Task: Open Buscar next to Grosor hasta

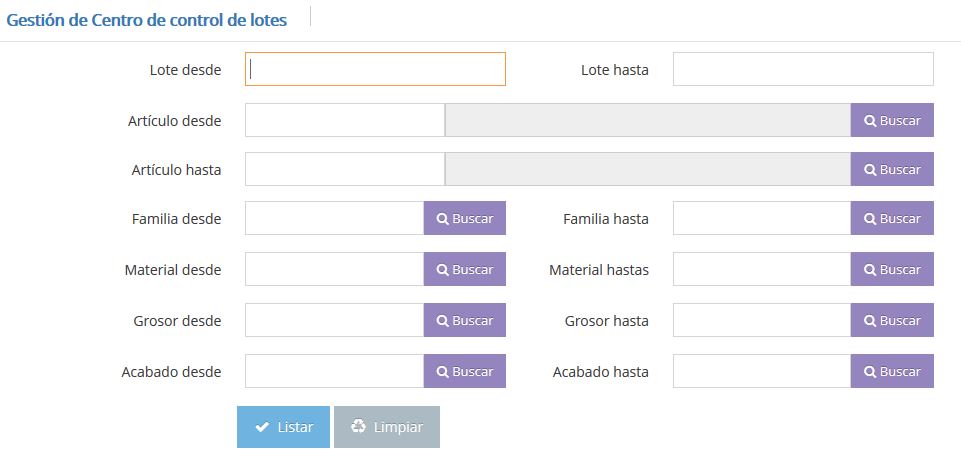Action: coord(892,320)
